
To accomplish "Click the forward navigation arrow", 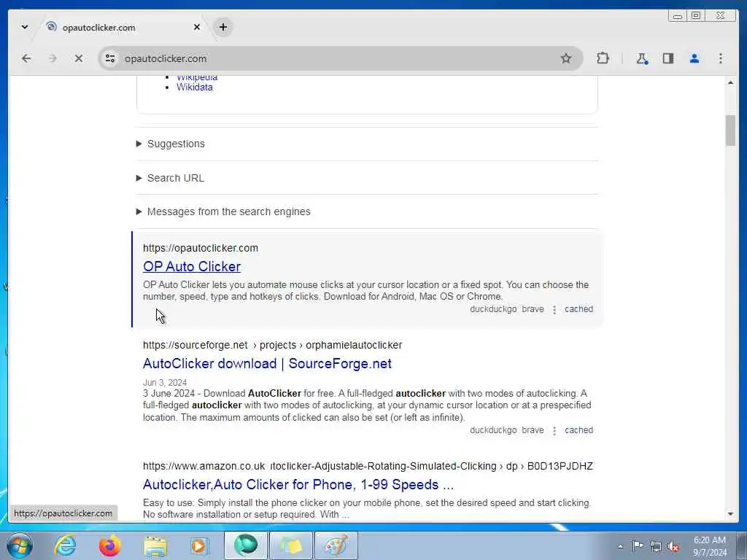I will [53, 58].
